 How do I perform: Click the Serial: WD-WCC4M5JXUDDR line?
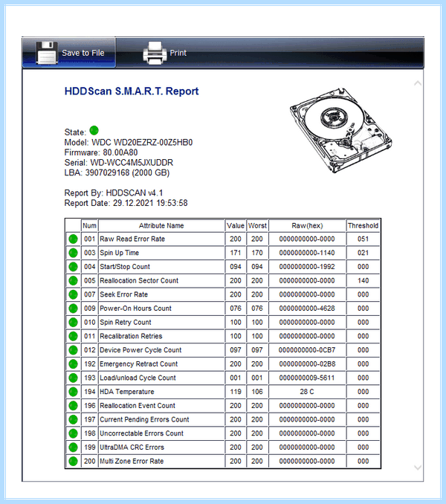(119, 163)
